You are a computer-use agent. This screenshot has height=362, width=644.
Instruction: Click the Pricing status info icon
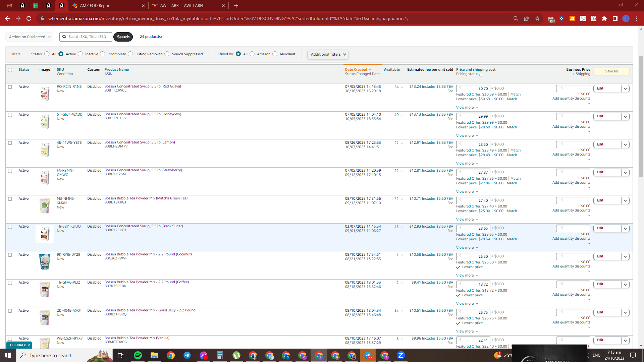pos(481,75)
